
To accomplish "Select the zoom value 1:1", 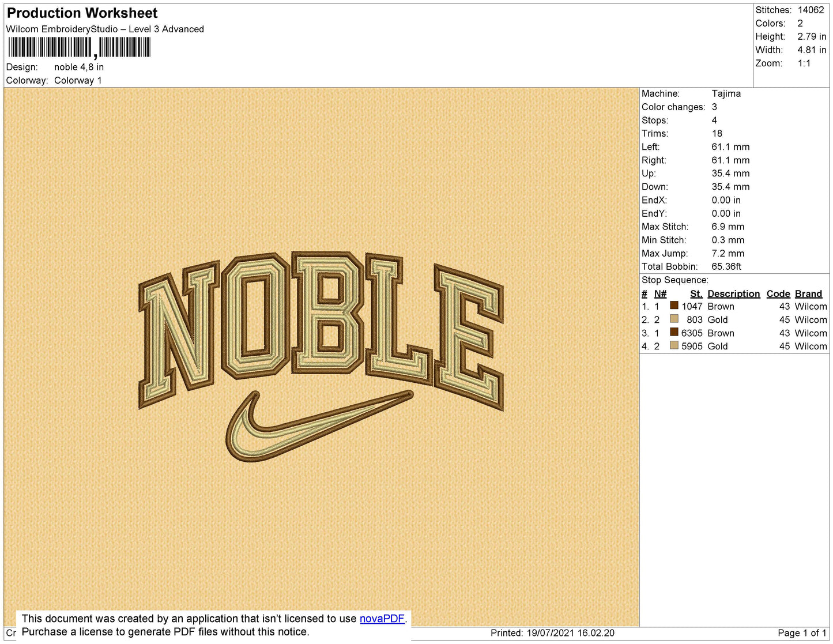I will pyautogui.click(x=804, y=63).
